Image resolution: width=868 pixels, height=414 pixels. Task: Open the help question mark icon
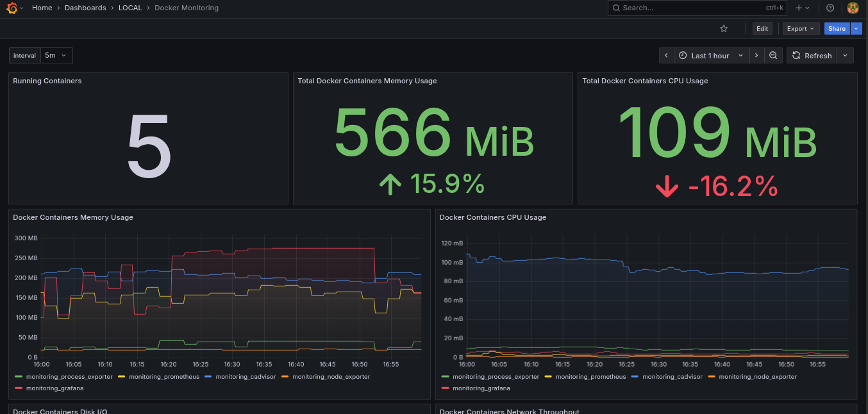[830, 8]
